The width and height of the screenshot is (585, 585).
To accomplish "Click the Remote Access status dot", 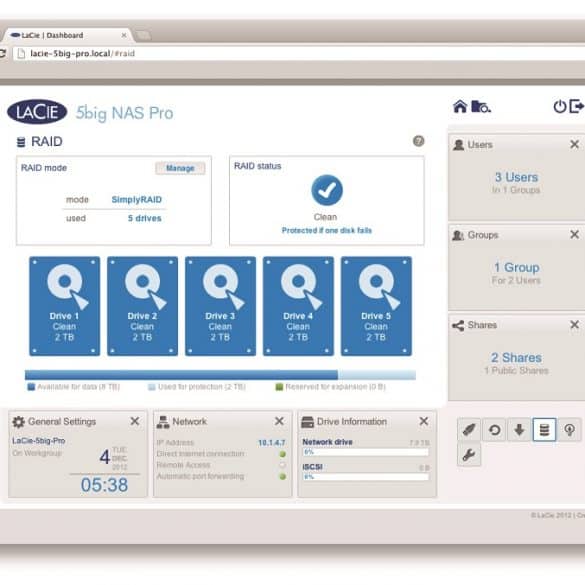I will tap(283, 465).
